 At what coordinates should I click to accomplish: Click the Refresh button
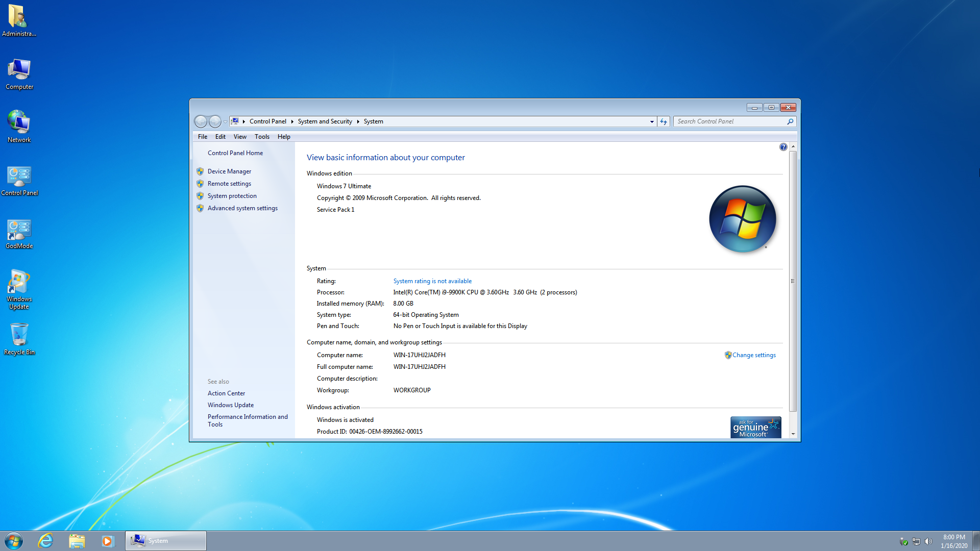click(664, 121)
